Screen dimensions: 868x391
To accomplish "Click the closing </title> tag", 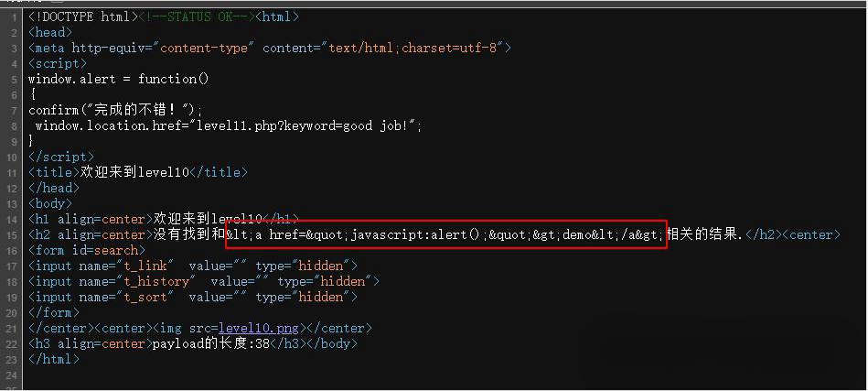I will coord(219,173).
